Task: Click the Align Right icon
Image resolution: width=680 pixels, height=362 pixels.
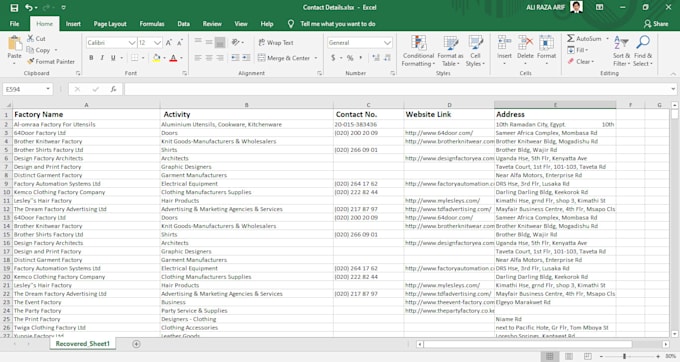Action: [x=220, y=58]
